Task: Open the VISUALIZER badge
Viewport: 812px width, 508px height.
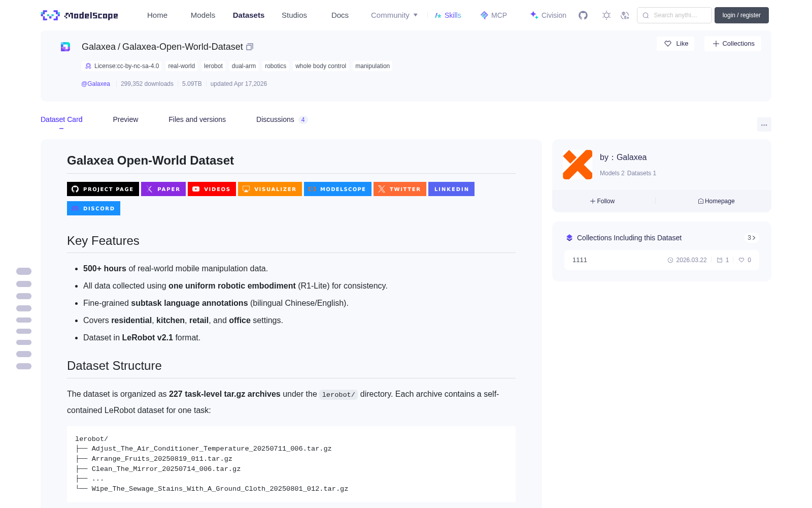Action: coord(270,189)
